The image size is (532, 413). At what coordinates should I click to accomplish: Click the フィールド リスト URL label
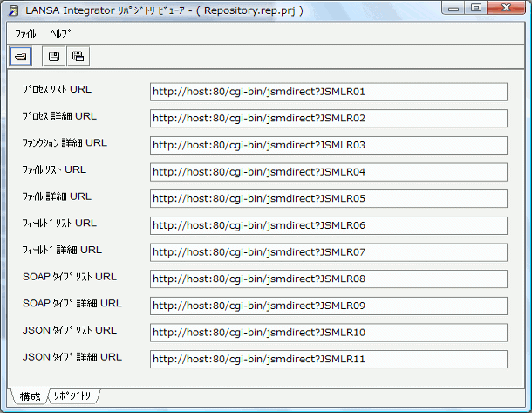click(x=59, y=224)
